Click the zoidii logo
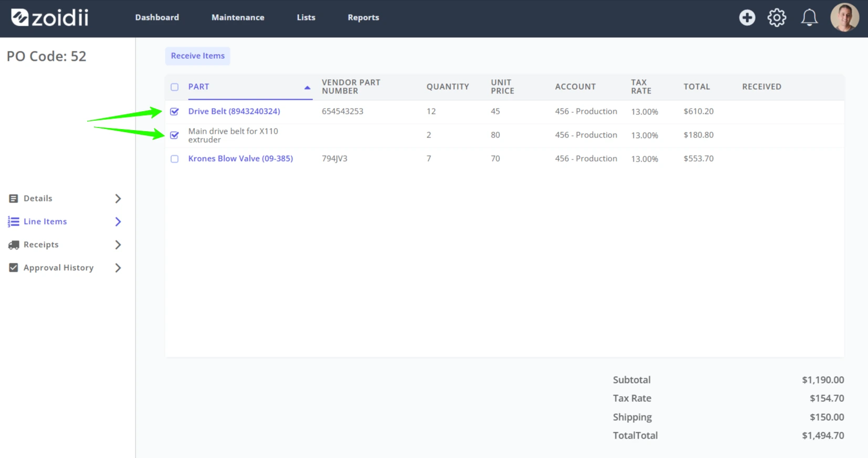This screenshot has width=868, height=458. point(50,17)
